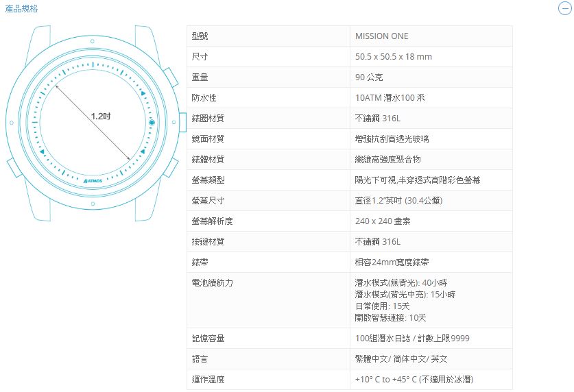Select the 90 公克 value
574x392 pixels.
(x=369, y=77)
